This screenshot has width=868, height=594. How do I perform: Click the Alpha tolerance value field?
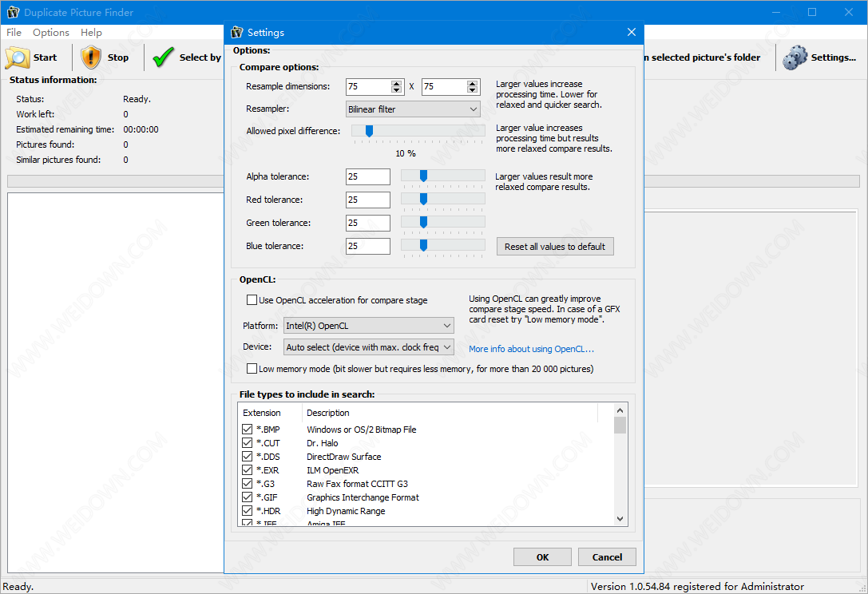[368, 176]
